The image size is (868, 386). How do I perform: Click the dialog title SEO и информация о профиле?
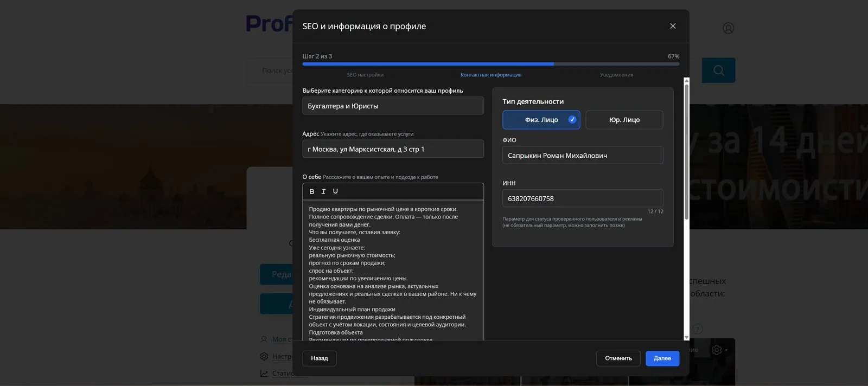364,26
